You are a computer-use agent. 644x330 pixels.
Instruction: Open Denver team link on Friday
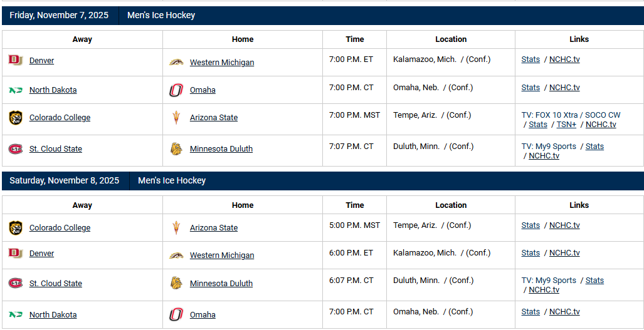41,60
